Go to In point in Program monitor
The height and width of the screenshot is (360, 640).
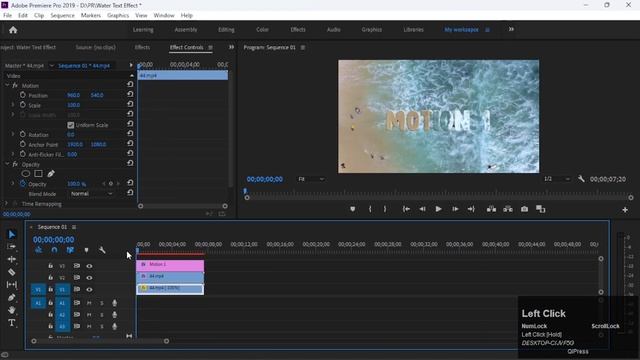406,209
